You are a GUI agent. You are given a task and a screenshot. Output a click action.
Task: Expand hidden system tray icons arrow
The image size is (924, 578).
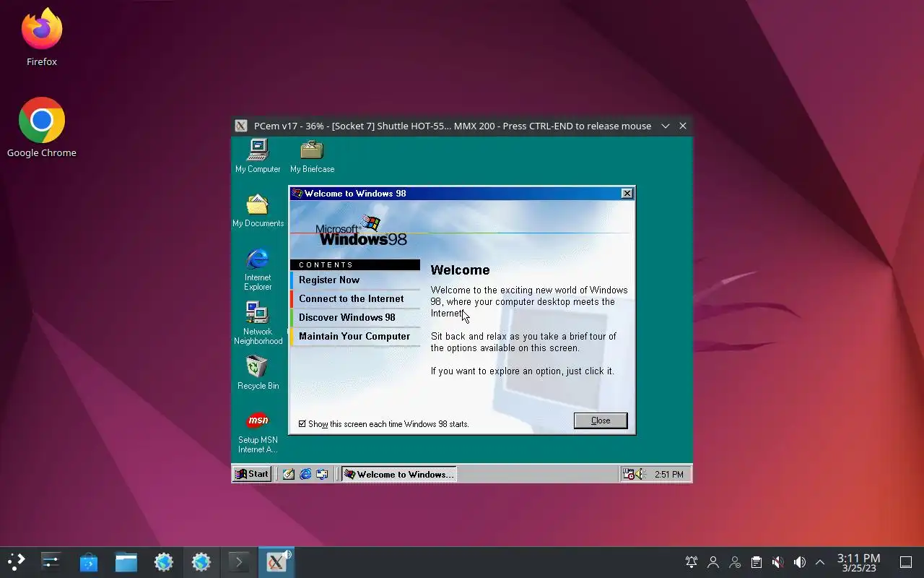pos(820,562)
